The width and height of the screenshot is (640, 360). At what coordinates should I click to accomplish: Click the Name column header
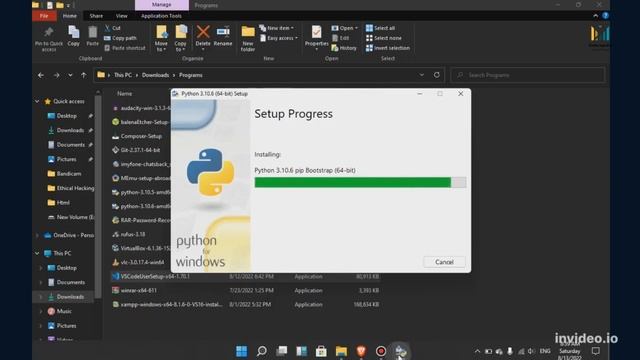pos(124,93)
